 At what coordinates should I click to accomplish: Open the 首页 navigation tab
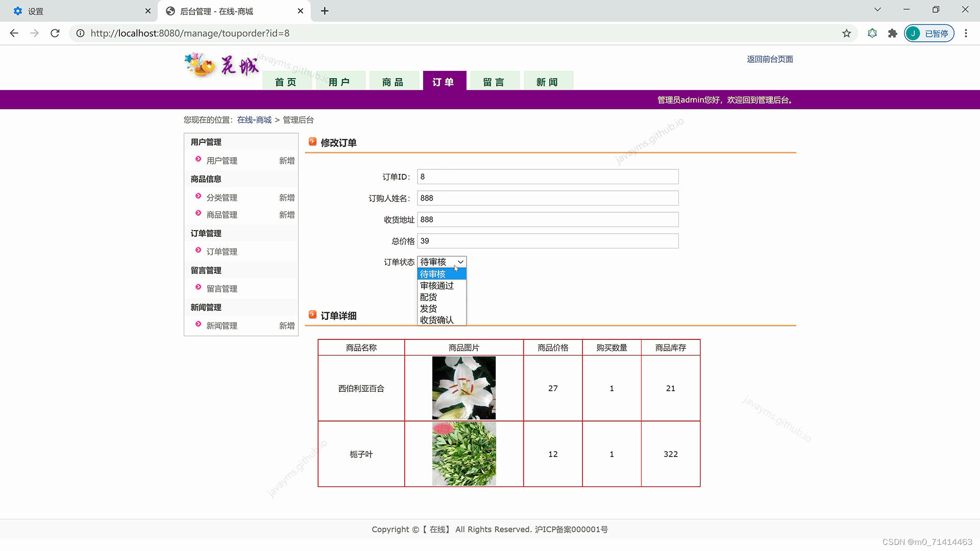coord(287,82)
